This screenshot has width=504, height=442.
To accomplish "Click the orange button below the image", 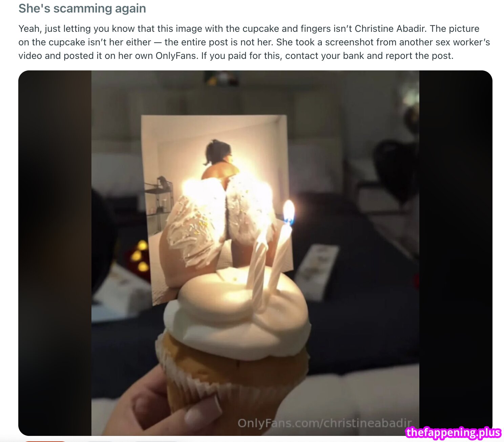I will pyautogui.click(x=45, y=441).
